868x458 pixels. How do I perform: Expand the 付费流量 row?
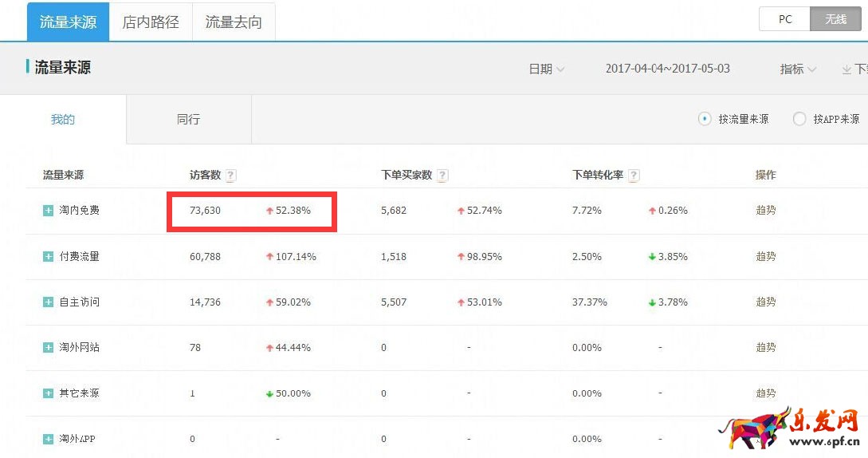pos(49,257)
